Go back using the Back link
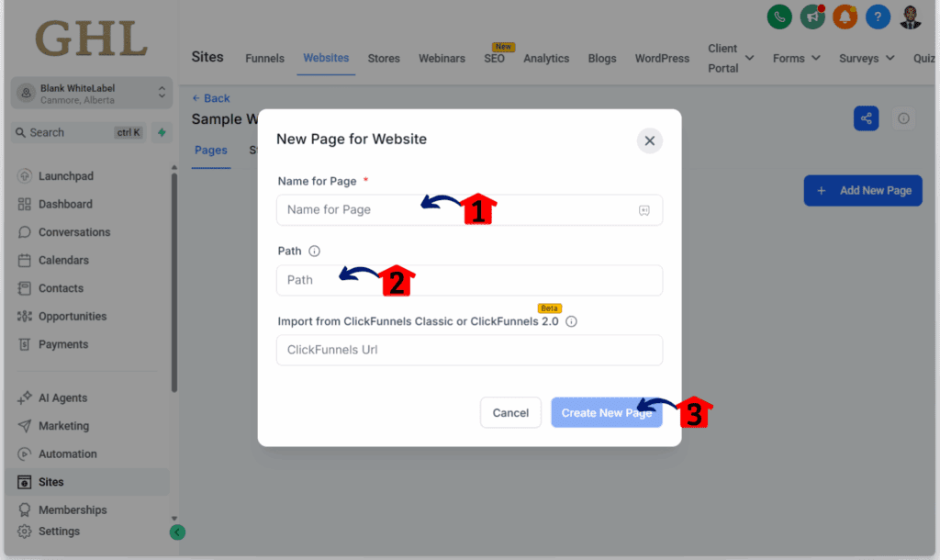Viewport: 940px width, 560px height. [211, 98]
